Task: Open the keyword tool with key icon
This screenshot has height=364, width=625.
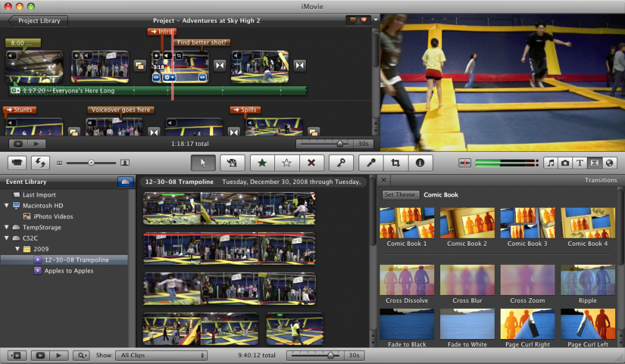Action: coord(341,162)
